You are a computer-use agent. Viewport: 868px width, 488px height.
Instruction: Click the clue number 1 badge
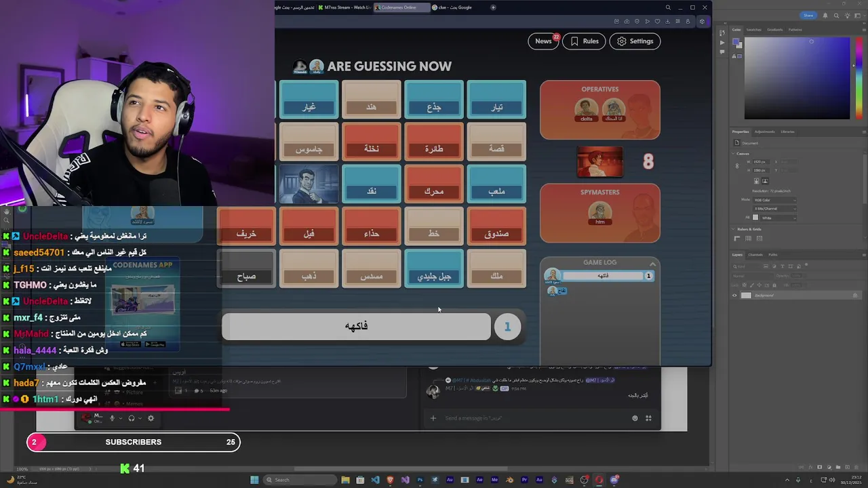point(507,327)
